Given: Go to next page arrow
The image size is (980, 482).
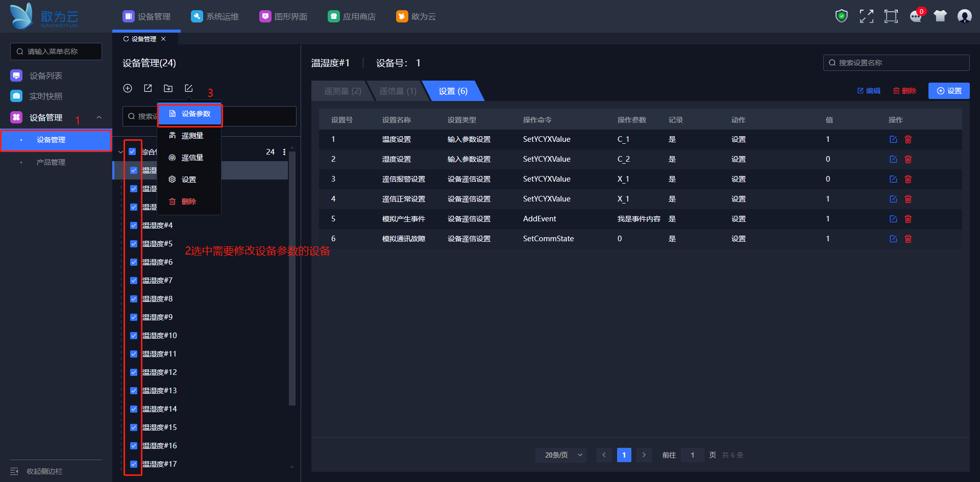Looking at the screenshot, I should point(644,455).
